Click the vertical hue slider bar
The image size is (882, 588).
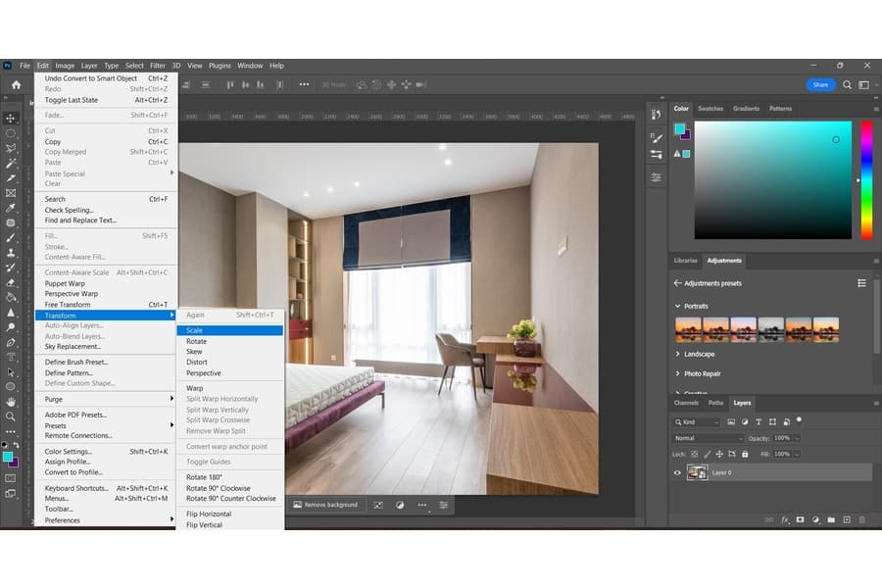(x=866, y=179)
